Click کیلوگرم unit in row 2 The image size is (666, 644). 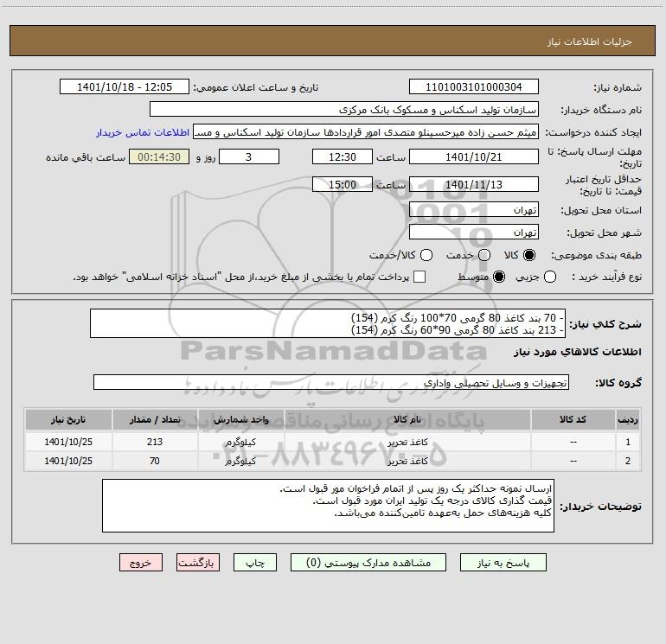click(240, 461)
